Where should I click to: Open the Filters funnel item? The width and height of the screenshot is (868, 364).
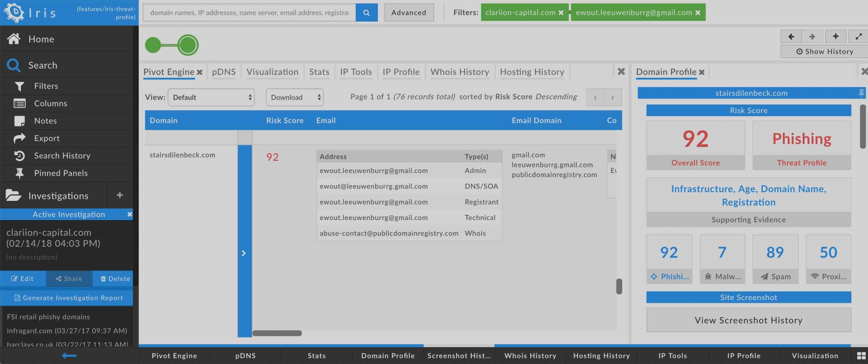[x=66, y=86]
